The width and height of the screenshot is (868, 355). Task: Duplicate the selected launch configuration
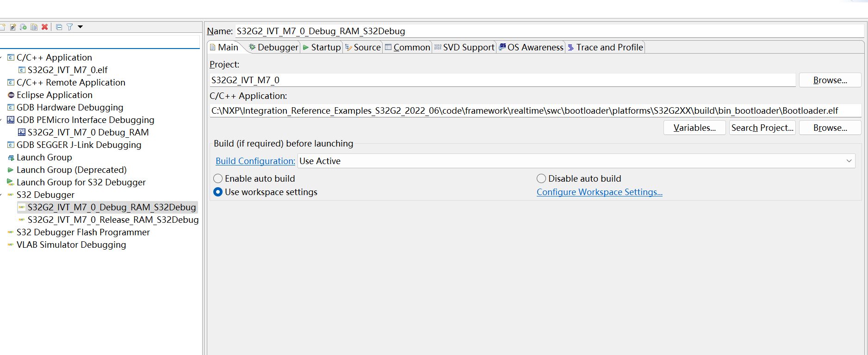(x=34, y=27)
